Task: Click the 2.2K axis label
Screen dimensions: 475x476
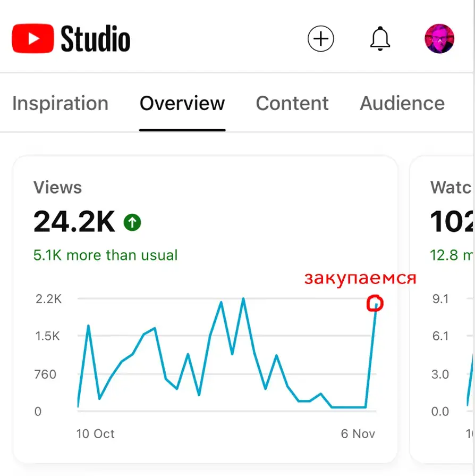Action: [48, 299]
